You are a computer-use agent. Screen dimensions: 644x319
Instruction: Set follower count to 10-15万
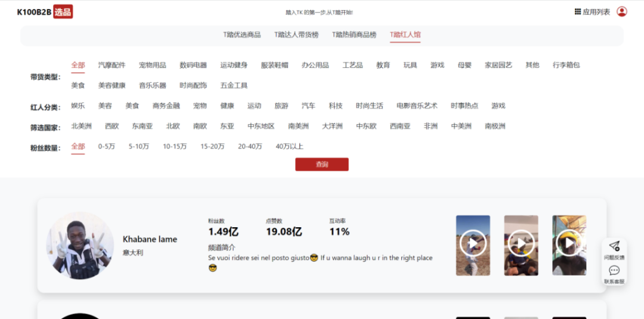point(175,147)
